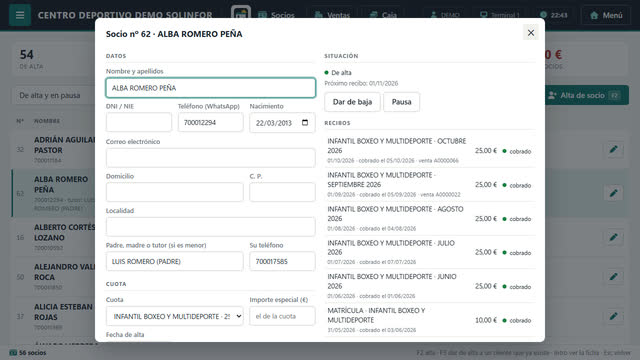Click the 22:43 clock indicator
The height and width of the screenshot is (360, 640).
pos(553,15)
